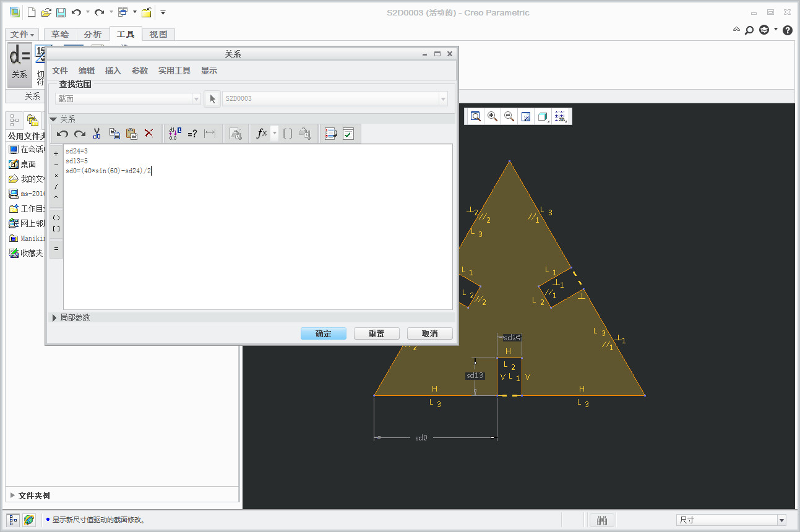Screen dimensions: 800x532
Task: Undo the last edit in the Relations dialog
Action: click(62, 133)
